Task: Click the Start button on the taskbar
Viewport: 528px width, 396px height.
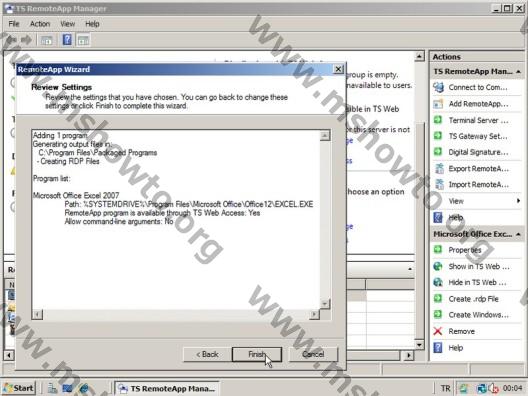Action: [x=19, y=388]
